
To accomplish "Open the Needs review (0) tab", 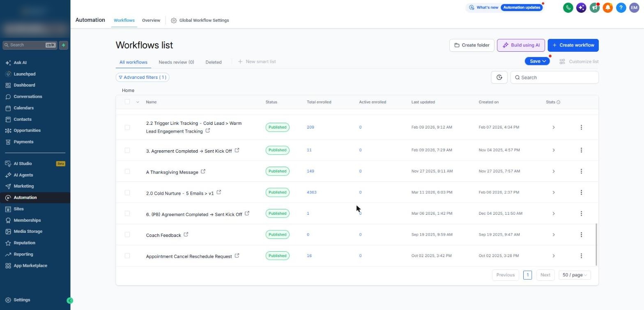I will point(176,62).
